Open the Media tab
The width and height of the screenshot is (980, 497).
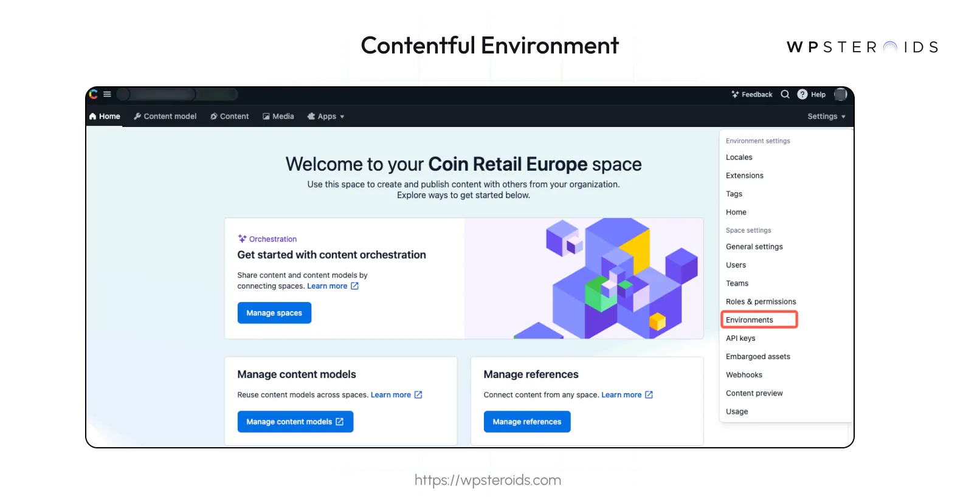point(278,116)
